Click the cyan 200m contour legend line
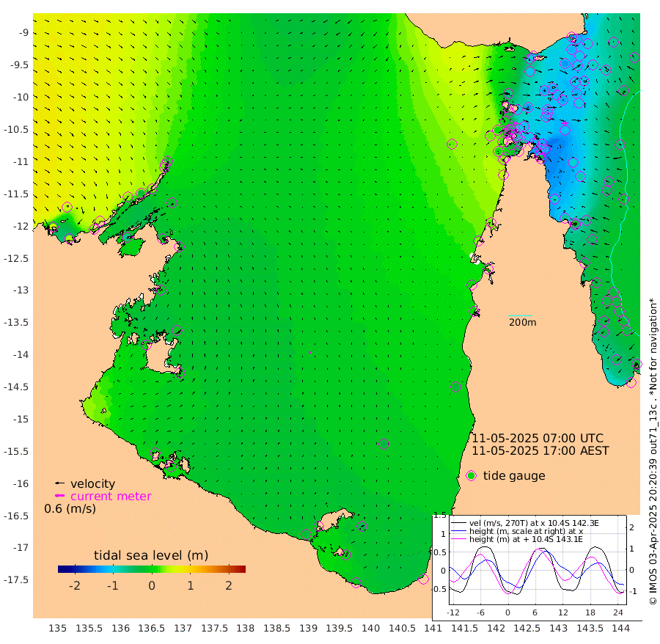This screenshot has width=660, height=644. (x=520, y=315)
